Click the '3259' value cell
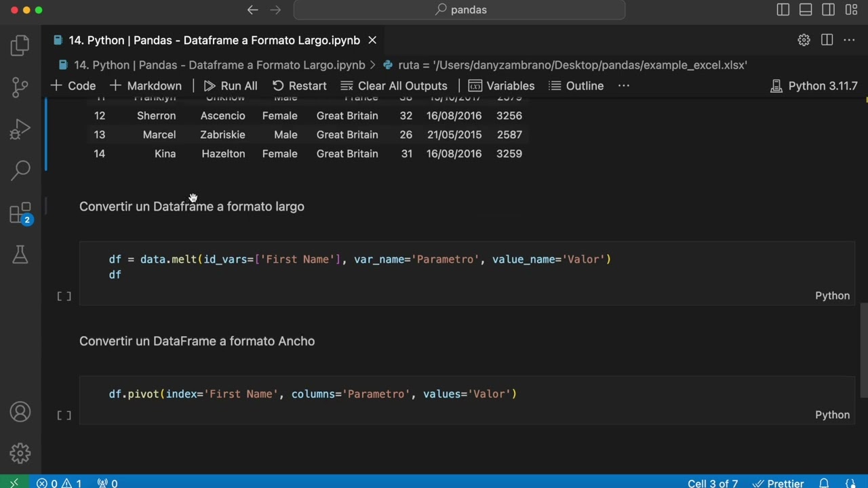 coord(509,154)
